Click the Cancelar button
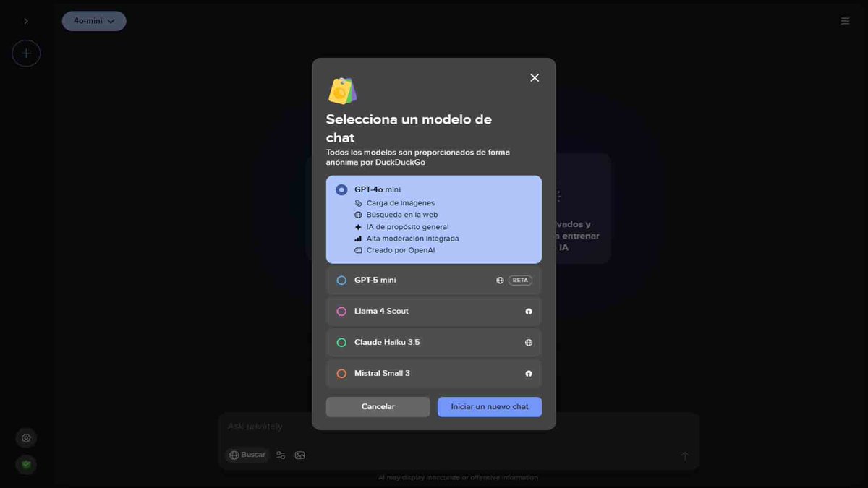This screenshot has width=868, height=488. pos(378,406)
